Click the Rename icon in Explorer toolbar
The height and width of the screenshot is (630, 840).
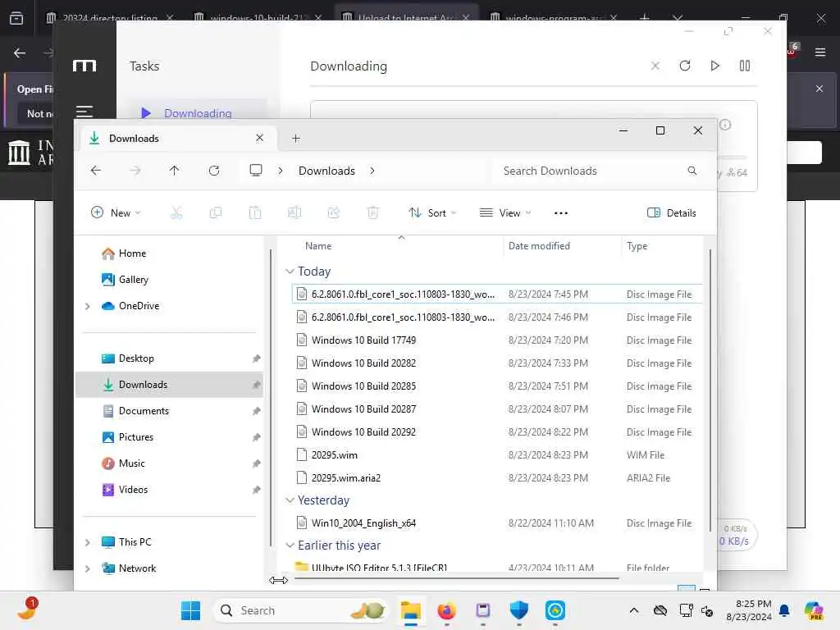pyautogui.click(x=294, y=212)
